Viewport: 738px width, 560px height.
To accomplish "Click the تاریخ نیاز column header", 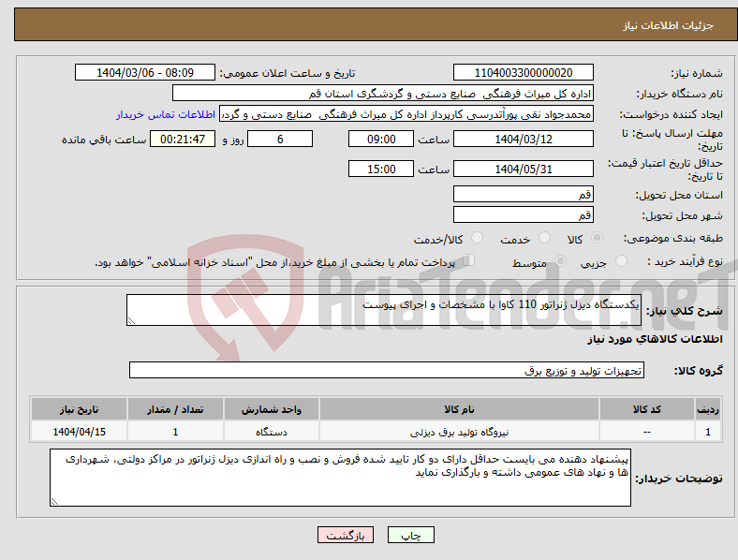I will [x=79, y=409].
